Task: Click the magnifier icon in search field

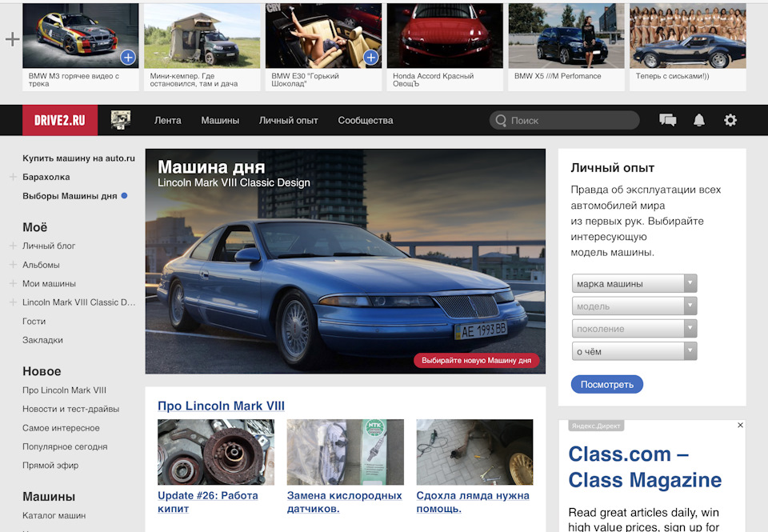Action: click(501, 120)
